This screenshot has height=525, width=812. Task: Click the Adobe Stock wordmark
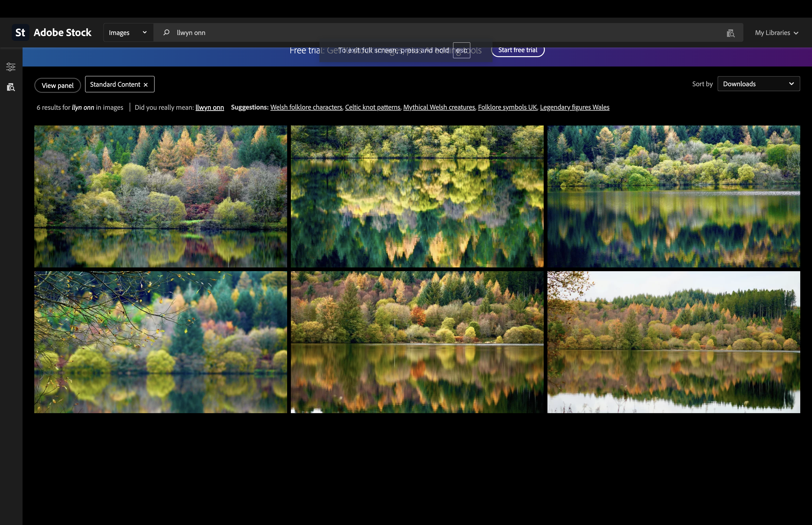[62, 33]
